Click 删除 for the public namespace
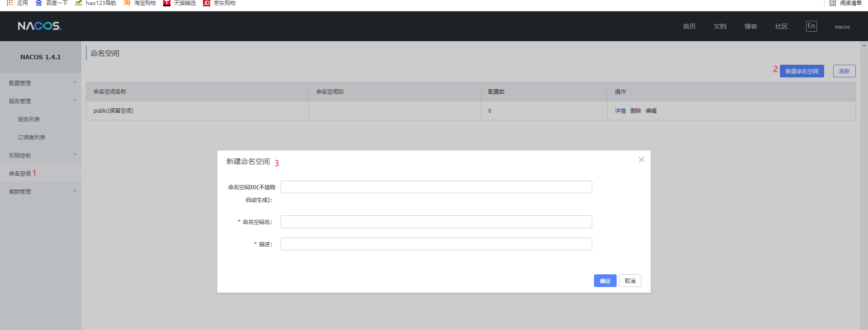 [636, 110]
